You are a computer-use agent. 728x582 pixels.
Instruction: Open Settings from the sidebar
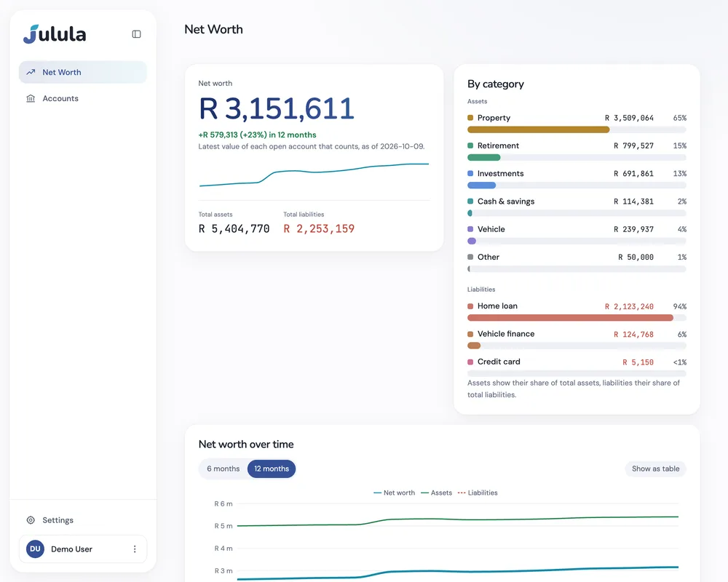[x=83, y=520]
